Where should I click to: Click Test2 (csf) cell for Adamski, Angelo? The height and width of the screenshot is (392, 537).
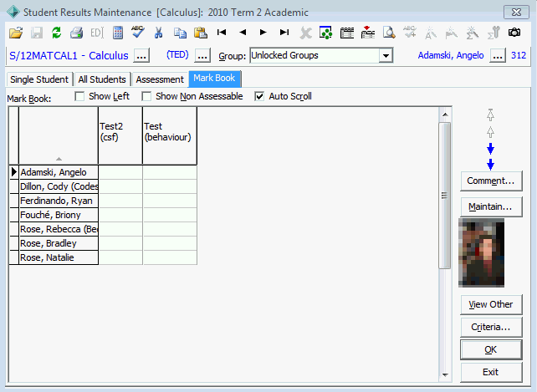[x=120, y=172]
